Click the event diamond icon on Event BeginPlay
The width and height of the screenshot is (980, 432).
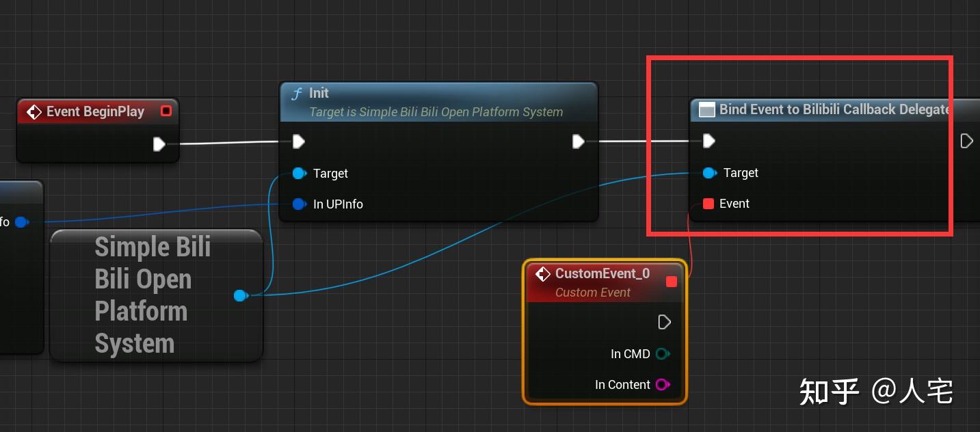(x=34, y=111)
